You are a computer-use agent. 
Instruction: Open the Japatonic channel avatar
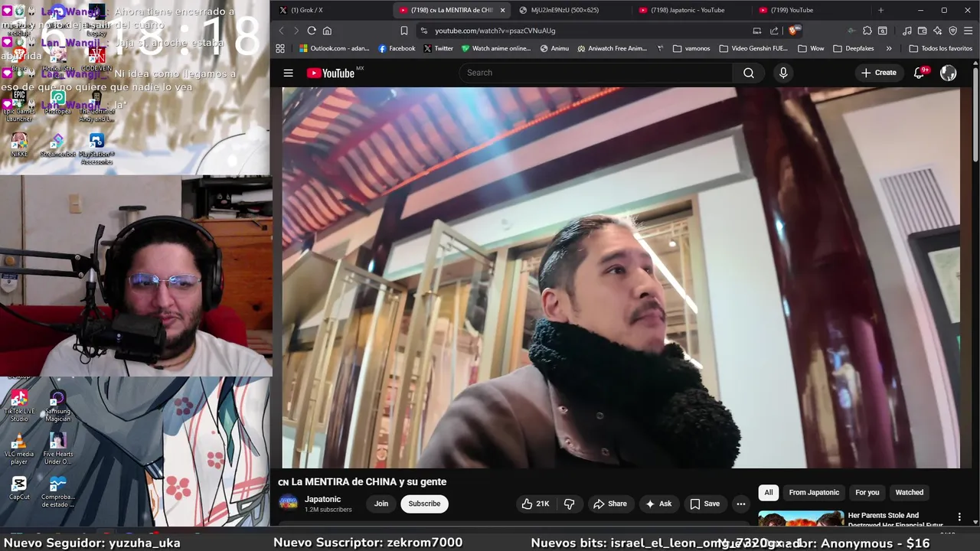288,503
